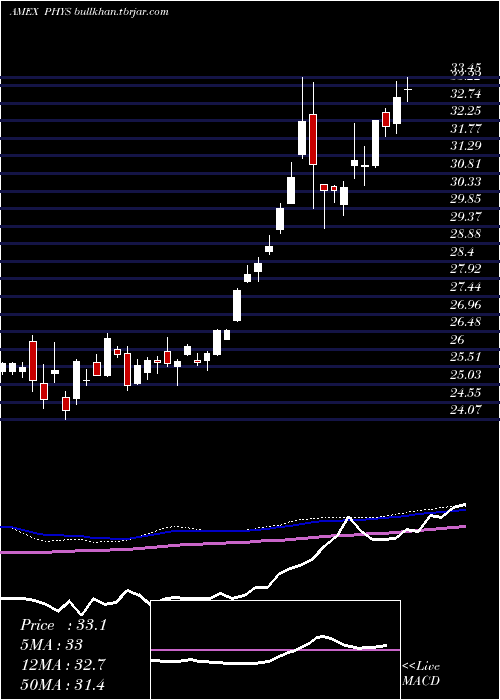The width and height of the screenshot is (500, 700).
Task: Click the 50MA : 31.4 readout
Action: tap(62, 684)
